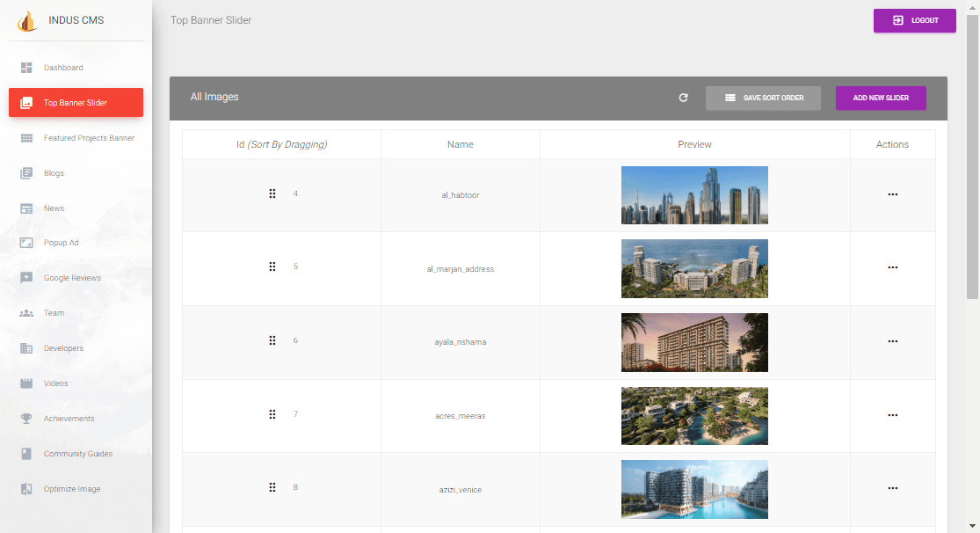Click the drag handle for row 4
Viewport: 980px width, 533px height.
272,193
